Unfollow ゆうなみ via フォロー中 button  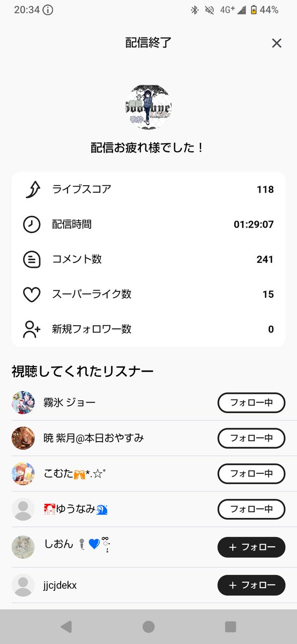(x=251, y=509)
